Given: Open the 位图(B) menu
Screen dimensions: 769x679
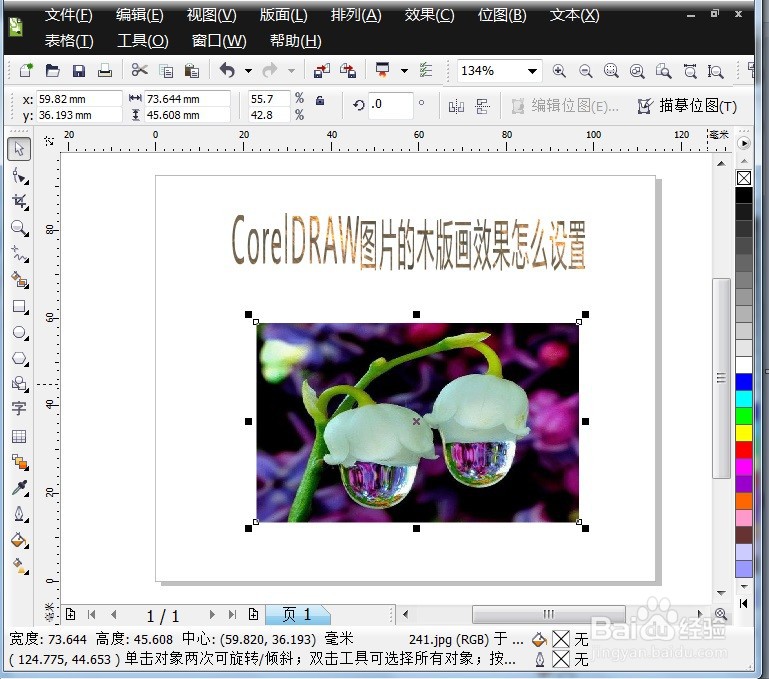Looking at the screenshot, I should click(x=502, y=15).
